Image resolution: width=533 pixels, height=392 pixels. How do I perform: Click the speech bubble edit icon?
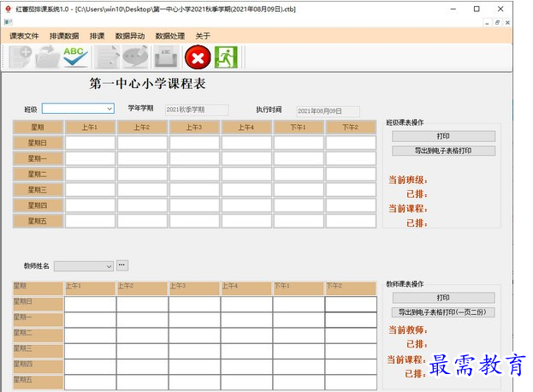coord(135,56)
